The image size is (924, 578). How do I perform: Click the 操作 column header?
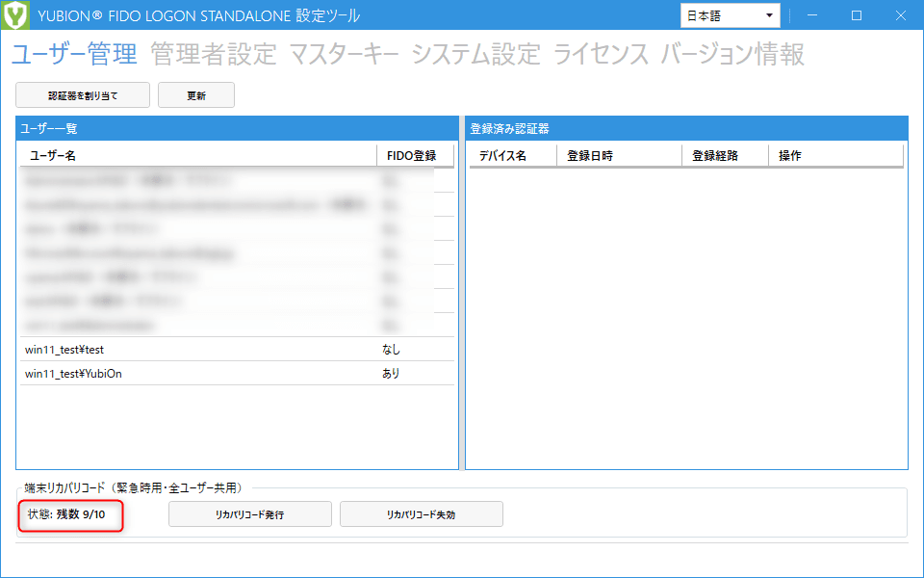click(836, 156)
